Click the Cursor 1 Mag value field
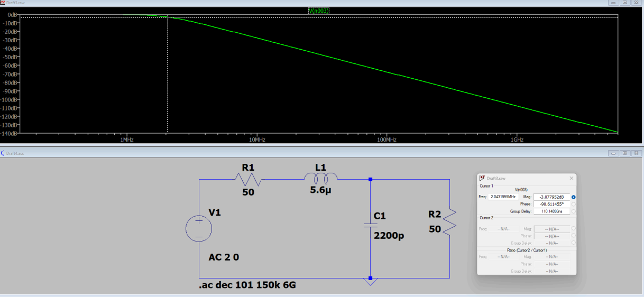 [x=551, y=197]
